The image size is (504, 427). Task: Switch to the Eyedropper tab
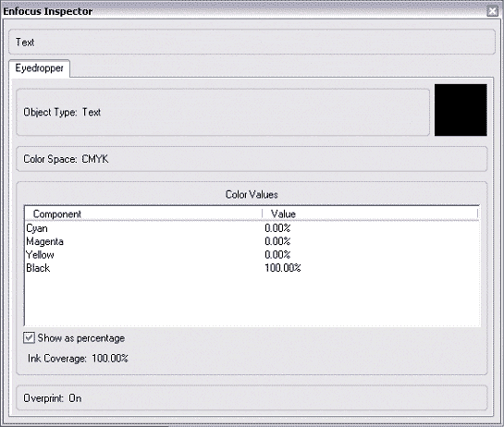[39, 68]
